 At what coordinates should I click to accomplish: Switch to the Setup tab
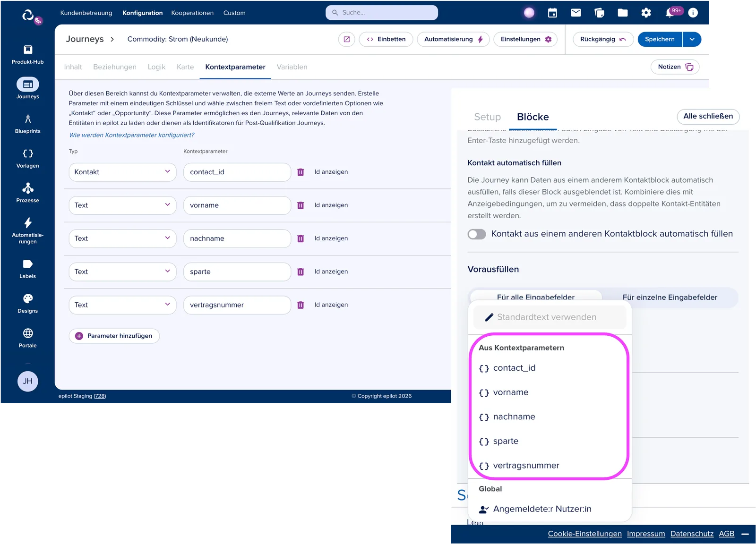tap(487, 117)
